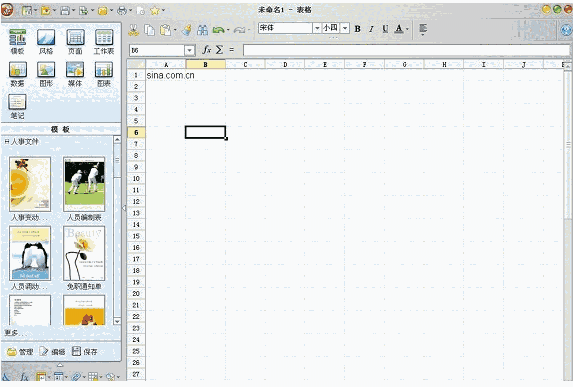Image resolution: width=573 pixels, height=387 pixels.
Task: Click the formula input line
Action: pos(406,50)
